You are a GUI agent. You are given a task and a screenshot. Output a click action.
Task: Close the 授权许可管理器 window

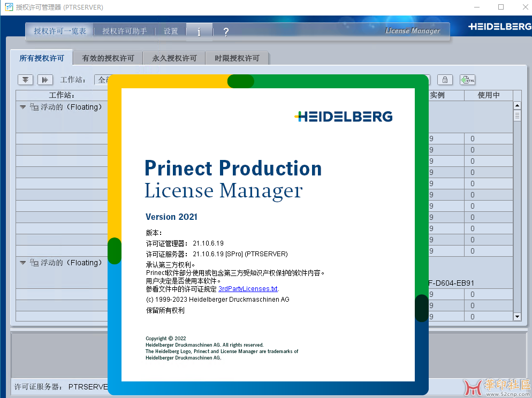pyautogui.click(x=525, y=7)
